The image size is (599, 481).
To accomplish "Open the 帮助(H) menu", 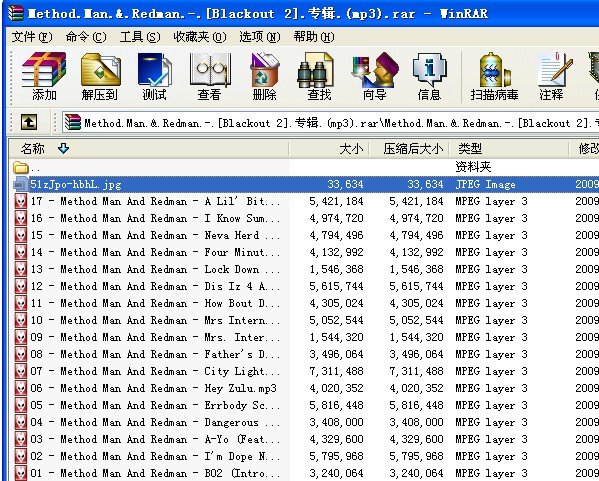I will (314, 37).
